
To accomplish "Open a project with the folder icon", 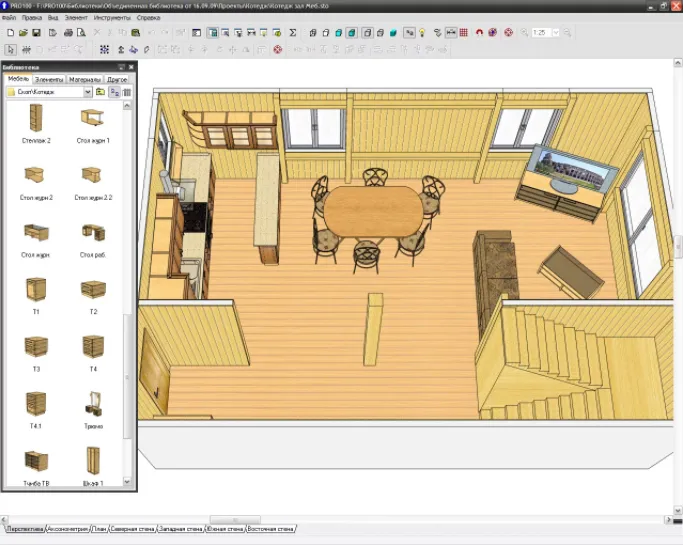I will pos(23,33).
